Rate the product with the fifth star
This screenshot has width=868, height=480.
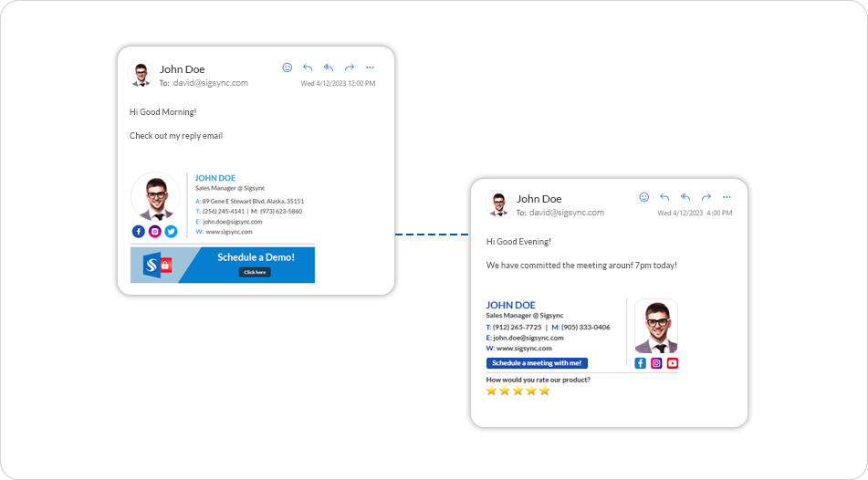(x=545, y=391)
